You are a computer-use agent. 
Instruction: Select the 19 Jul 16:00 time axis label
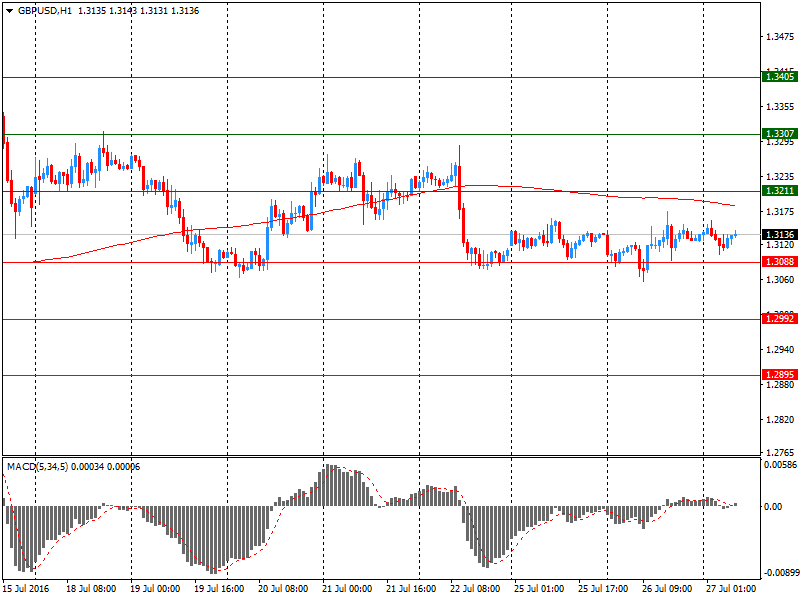(219, 589)
